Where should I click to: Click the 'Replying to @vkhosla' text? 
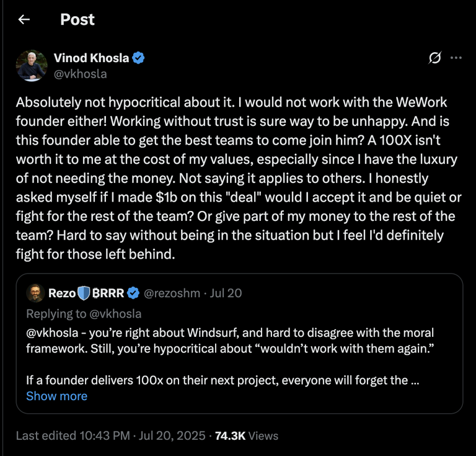[84, 313]
